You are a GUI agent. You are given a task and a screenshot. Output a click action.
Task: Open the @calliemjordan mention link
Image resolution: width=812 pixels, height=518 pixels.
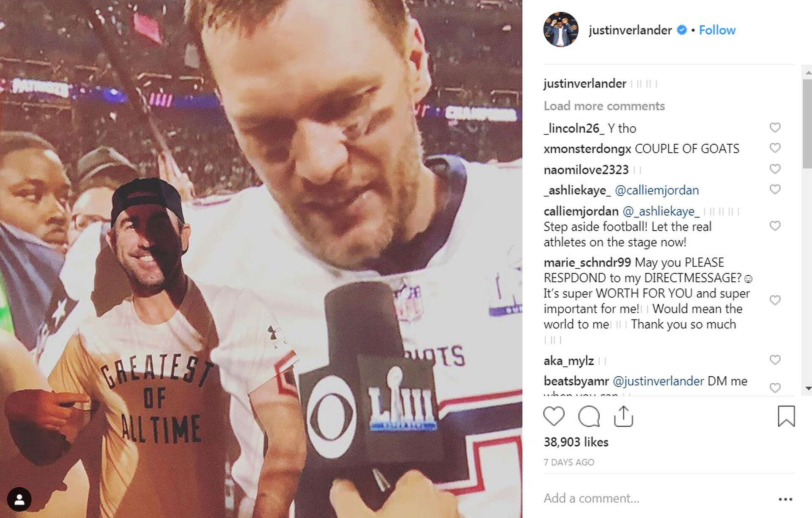coord(656,190)
